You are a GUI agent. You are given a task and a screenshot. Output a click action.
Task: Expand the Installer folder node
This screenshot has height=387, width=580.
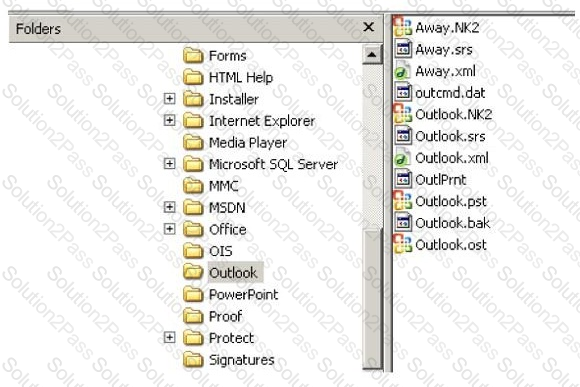tap(169, 98)
